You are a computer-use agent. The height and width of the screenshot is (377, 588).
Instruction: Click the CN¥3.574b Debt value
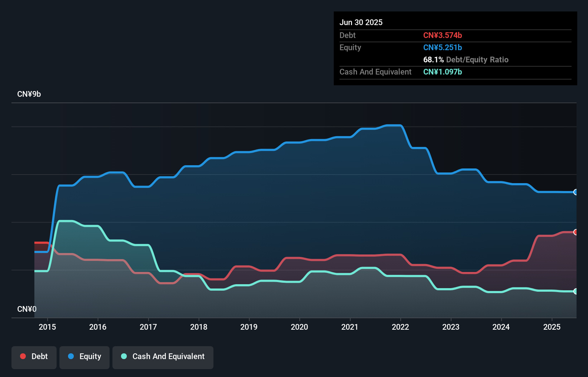tap(443, 35)
